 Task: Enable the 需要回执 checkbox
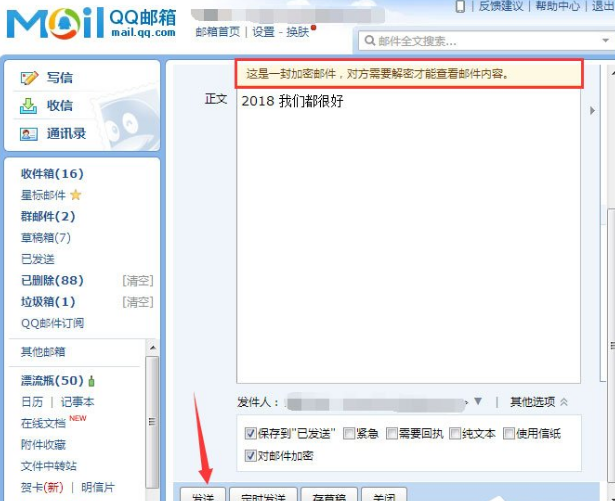[x=391, y=434]
